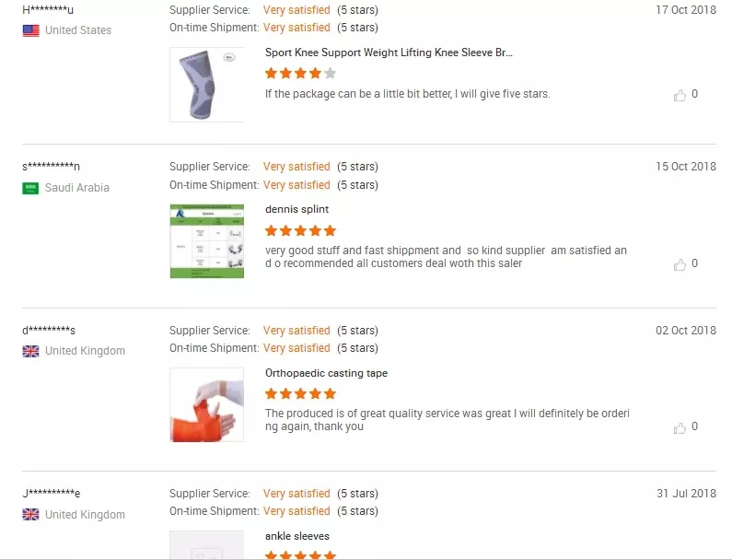Click thumbs-up on the dennis splint review
This screenshot has height=560, width=732.
click(x=680, y=264)
